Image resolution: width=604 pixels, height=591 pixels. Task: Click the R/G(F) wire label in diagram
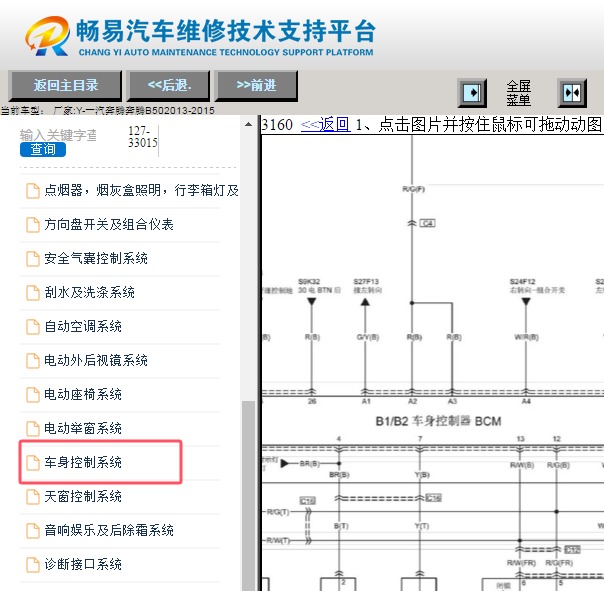pos(414,189)
